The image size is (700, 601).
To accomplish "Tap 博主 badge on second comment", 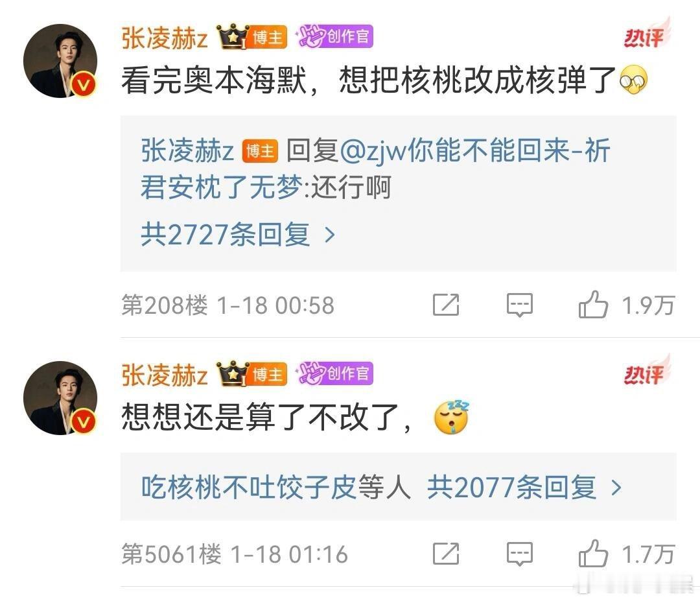I will (x=268, y=373).
